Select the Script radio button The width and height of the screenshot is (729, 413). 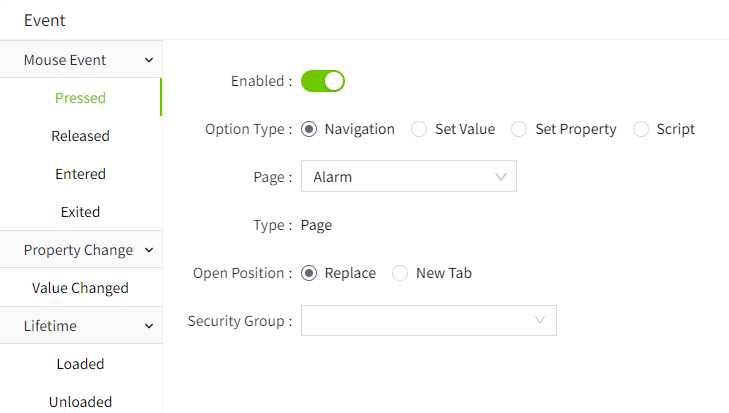click(641, 129)
